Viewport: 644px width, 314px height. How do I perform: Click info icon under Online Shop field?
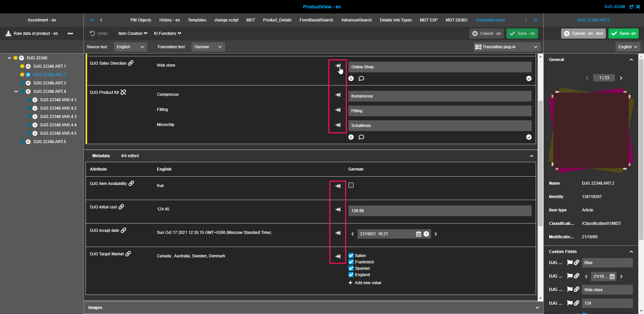click(x=351, y=78)
